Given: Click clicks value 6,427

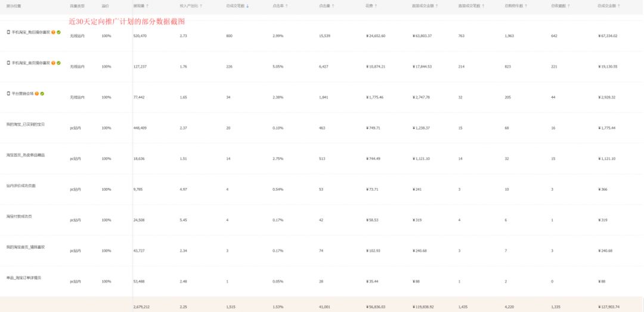Looking at the screenshot, I should (x=324, y=67).
